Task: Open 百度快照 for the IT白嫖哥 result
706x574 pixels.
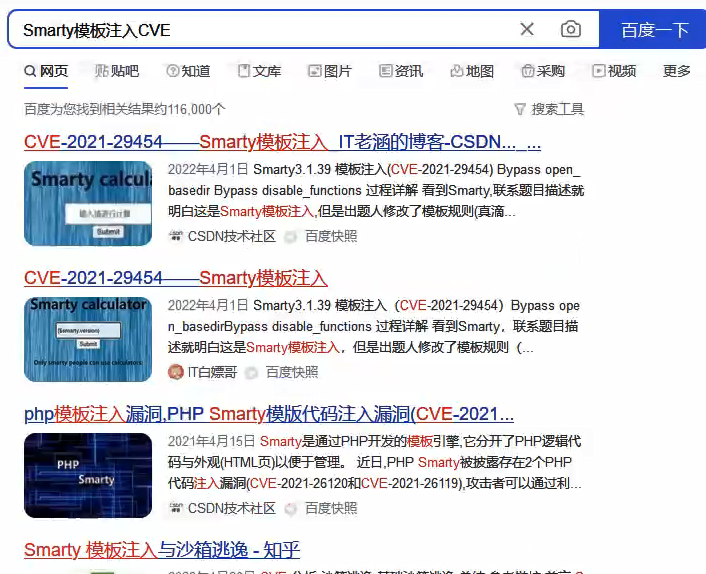Action: click(x=292, y=372)
